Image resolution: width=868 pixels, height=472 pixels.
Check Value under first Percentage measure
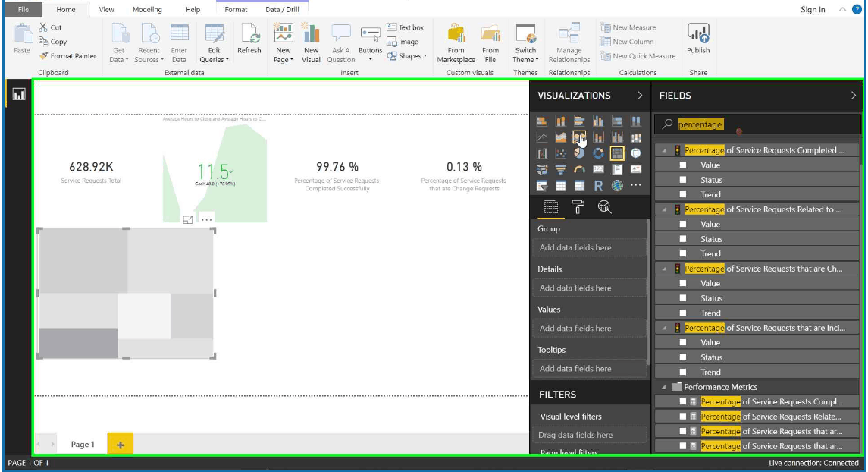tap(683, 165)
